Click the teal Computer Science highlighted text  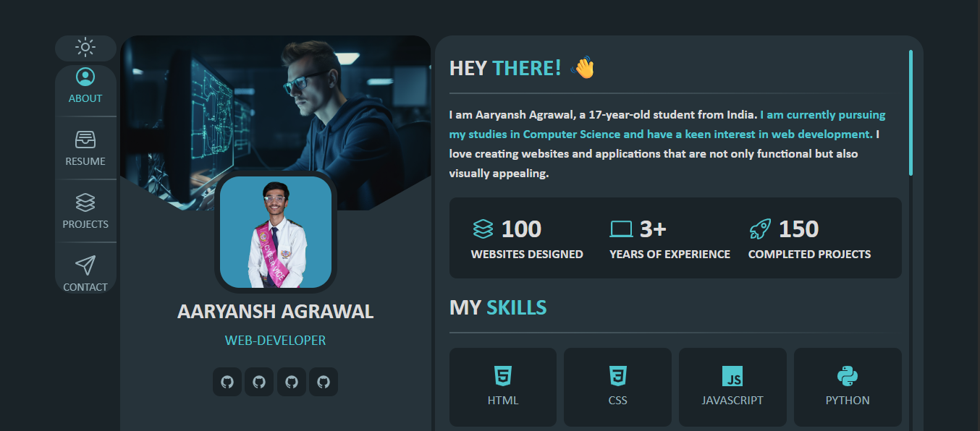pyautogui.click(x=572, y=134)
